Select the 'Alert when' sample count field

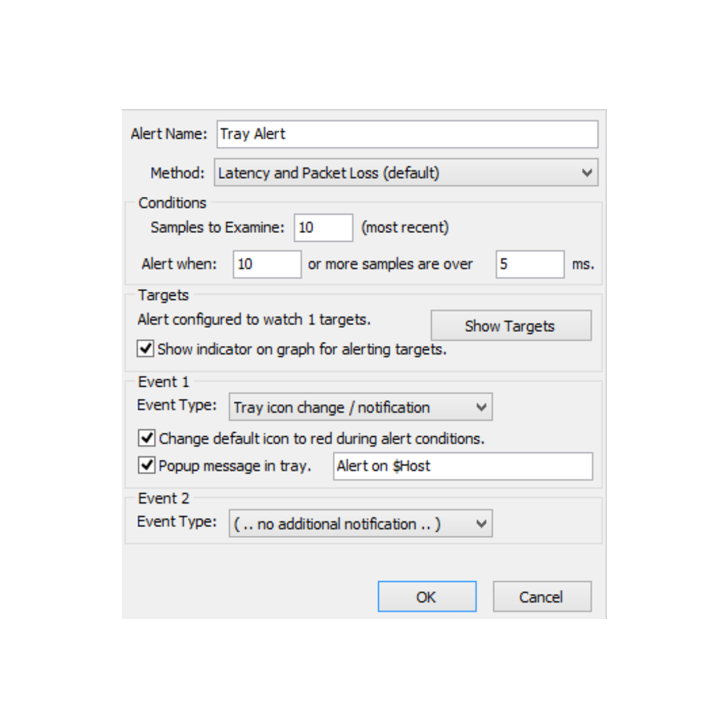(266, 264)
